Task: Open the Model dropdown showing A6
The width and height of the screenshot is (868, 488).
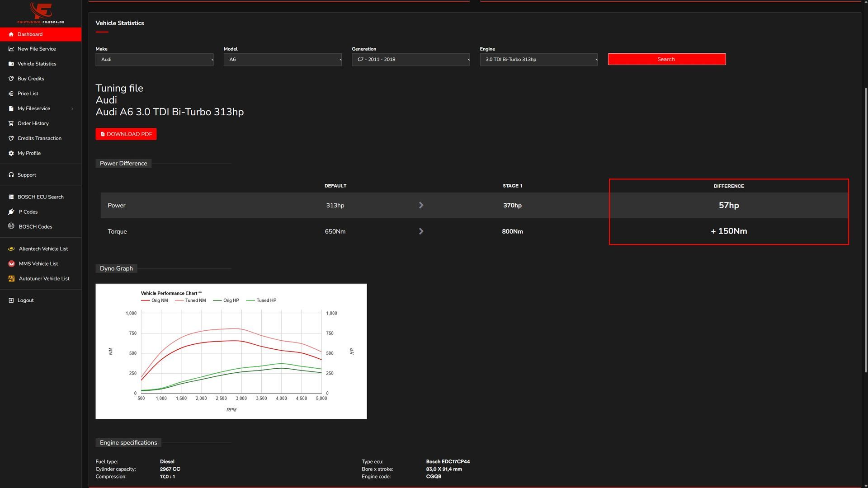Action: point(282,60)
